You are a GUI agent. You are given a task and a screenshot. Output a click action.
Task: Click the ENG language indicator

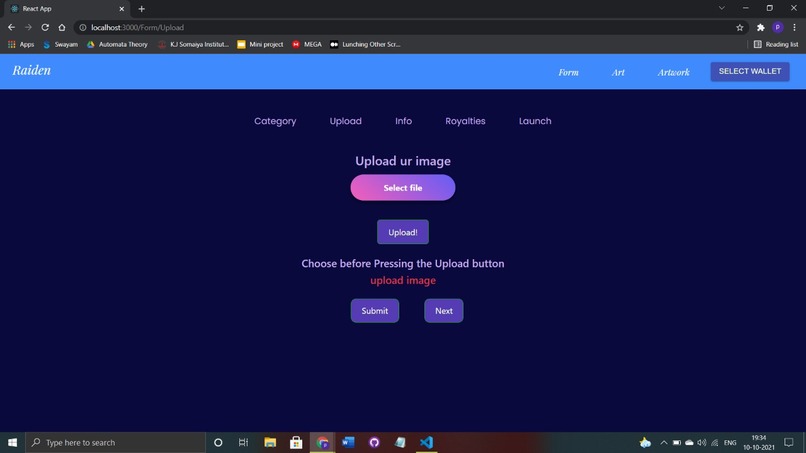pos(730,442)
